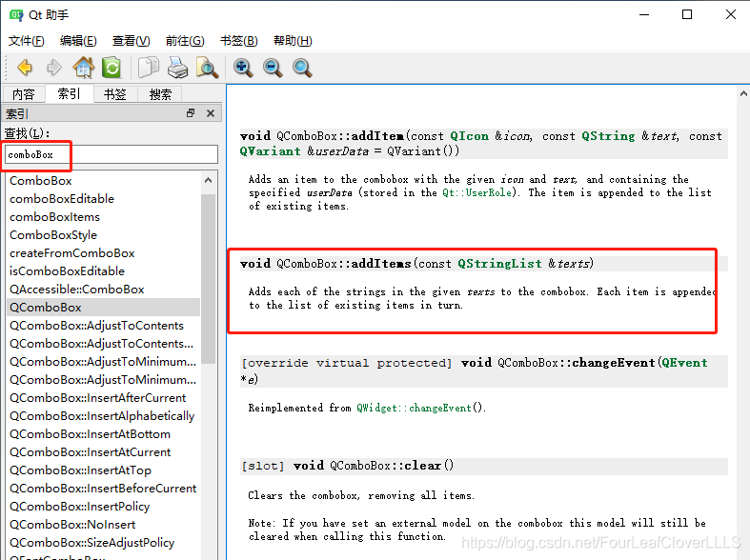The image size is (750, 560).
Task: Follow the QIcon link in addItem signature
Action: (469, 136)
